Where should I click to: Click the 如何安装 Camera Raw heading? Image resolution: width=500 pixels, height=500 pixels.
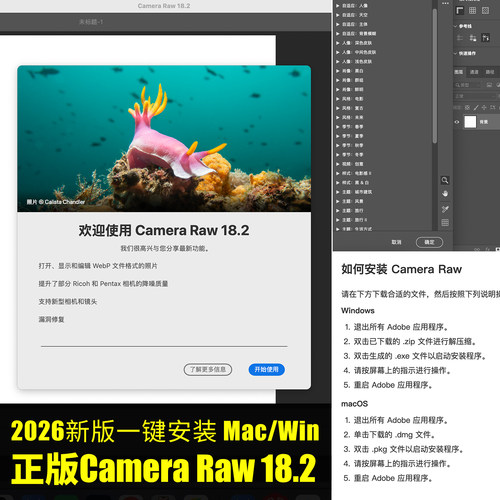[x=402, y=269]
